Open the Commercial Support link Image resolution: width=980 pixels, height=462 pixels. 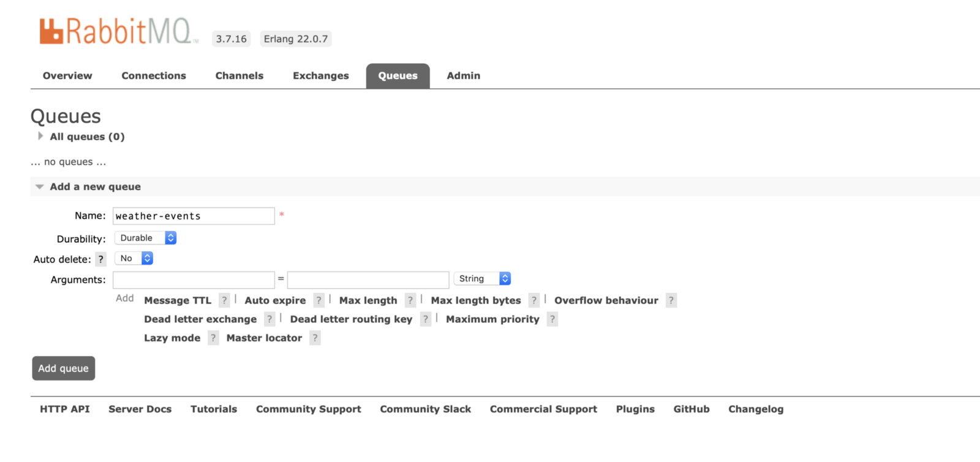[543, 409]
